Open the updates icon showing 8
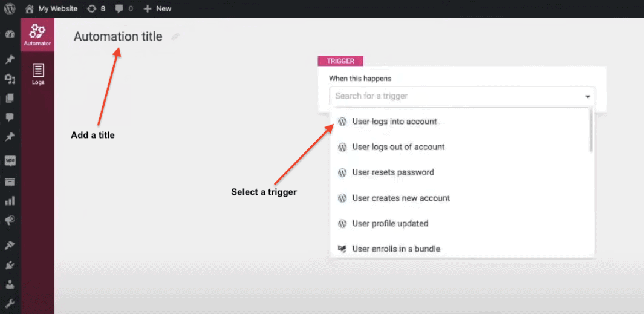The width and height of the screenshot is (644, 314). point(97,8)
